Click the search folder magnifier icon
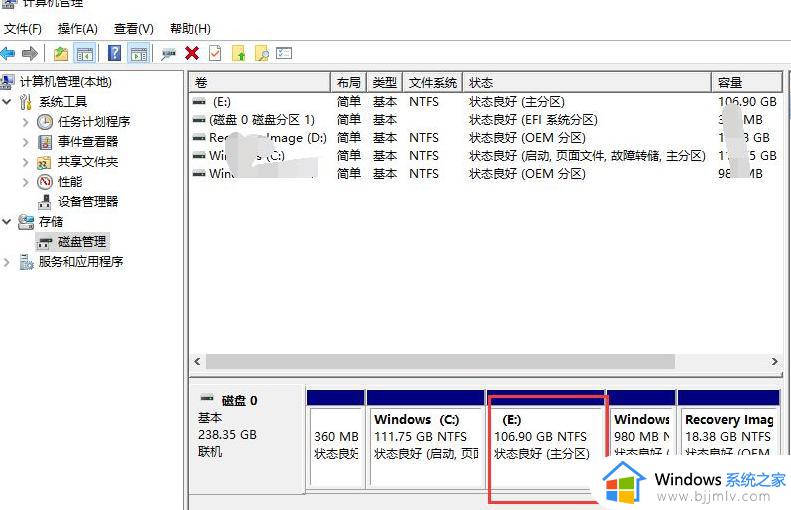 (262, 53)
